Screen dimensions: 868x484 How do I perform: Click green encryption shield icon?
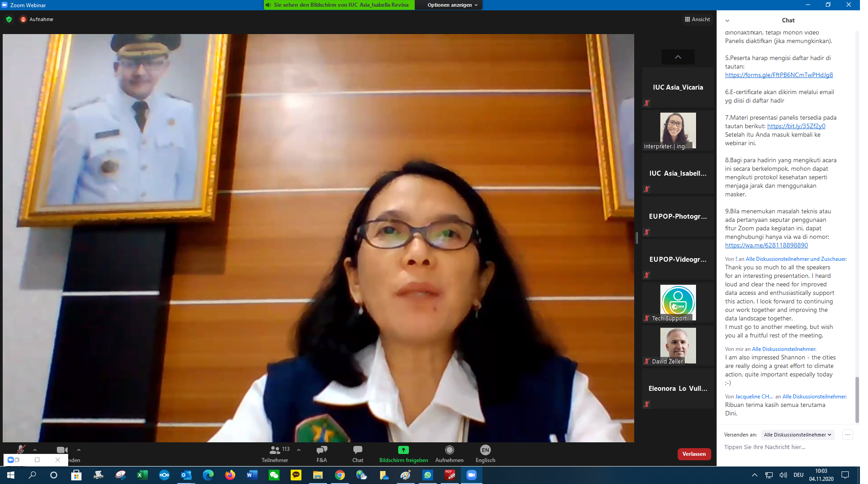(9, 19)
